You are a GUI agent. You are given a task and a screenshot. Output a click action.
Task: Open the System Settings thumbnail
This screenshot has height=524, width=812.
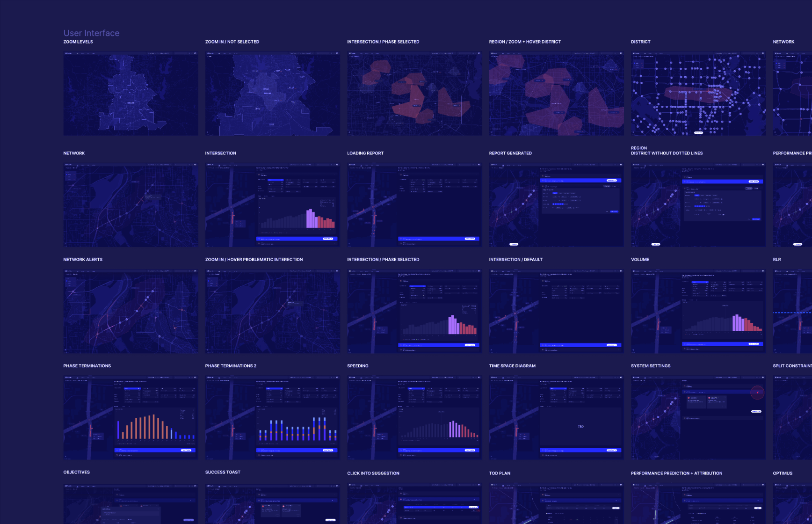[x=698, y=417]
